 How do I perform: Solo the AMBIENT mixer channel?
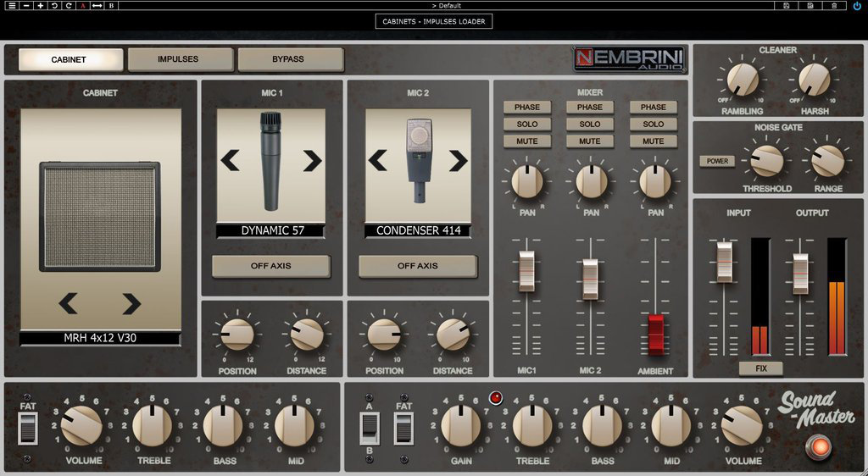654,125
